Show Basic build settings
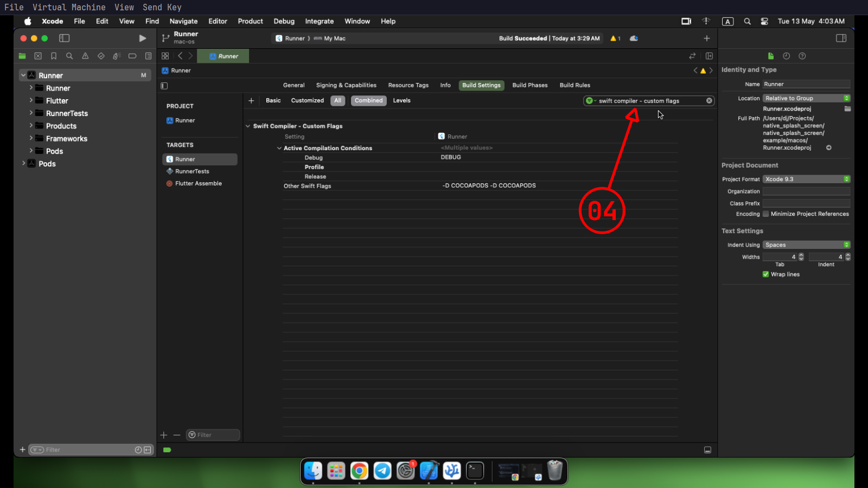The width and height of the screenshot is (868, 488). click(x=273, y=100)
